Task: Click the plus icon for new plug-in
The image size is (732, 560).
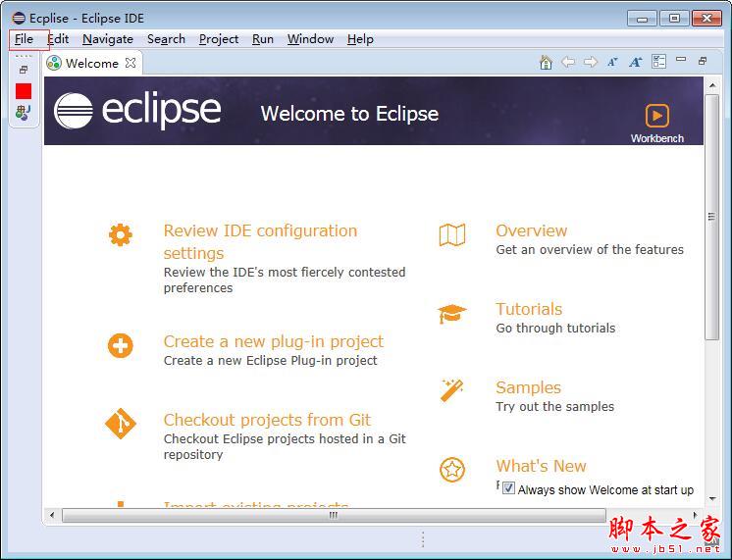Action: tap(121, 346)
